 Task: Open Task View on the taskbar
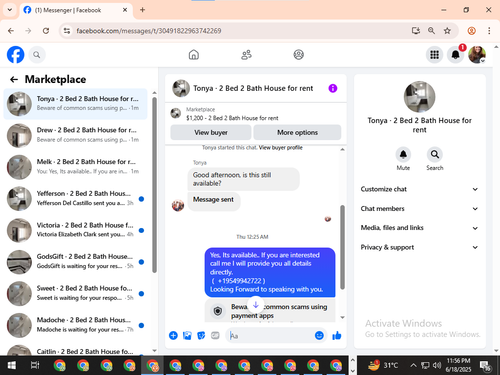[35, 366]
